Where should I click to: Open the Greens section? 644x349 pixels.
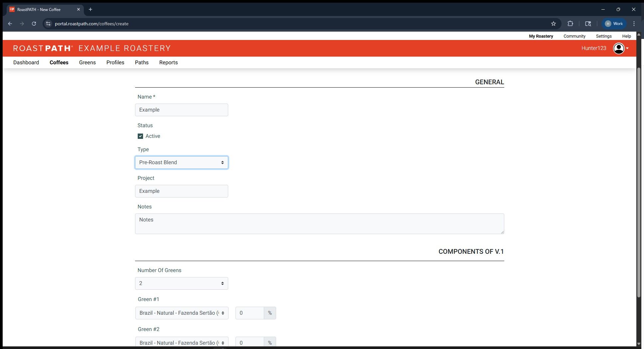(87, 63)
